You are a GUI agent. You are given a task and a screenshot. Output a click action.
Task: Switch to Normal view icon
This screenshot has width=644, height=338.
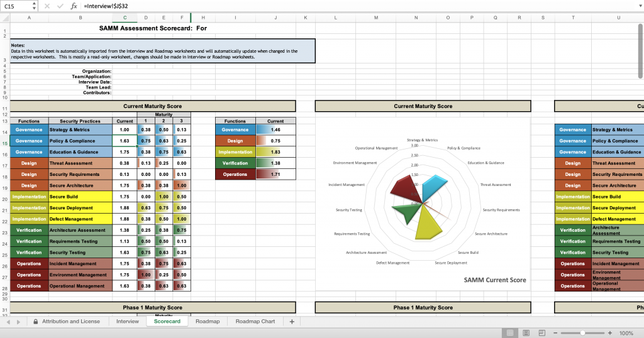[510, 333]
